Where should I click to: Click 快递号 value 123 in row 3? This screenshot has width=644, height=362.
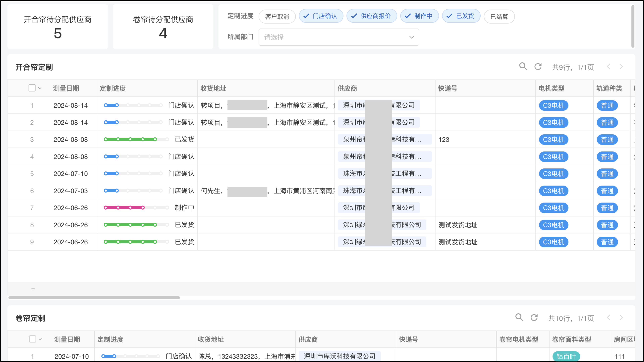coord(444,139)
